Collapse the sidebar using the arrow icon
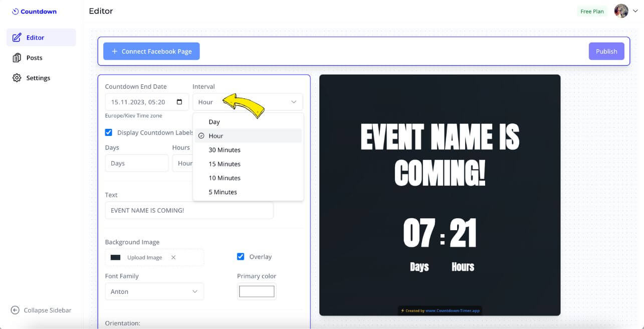 tap(15, 310)
